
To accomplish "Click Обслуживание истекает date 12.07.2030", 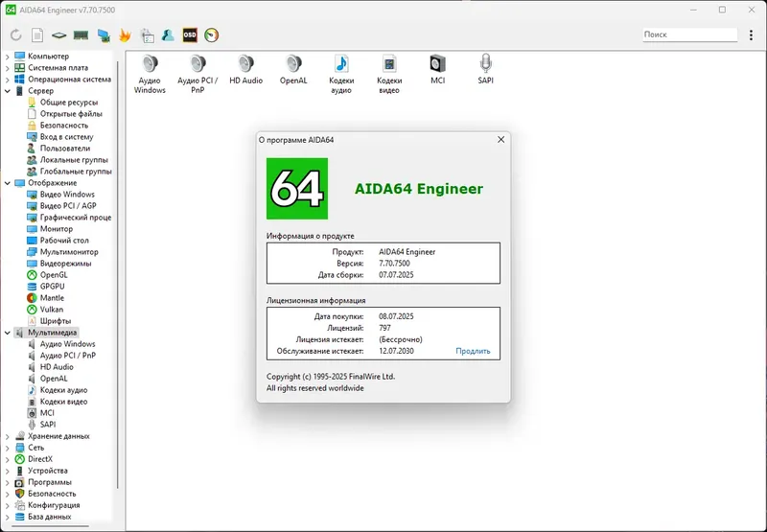I will [396, 351].
